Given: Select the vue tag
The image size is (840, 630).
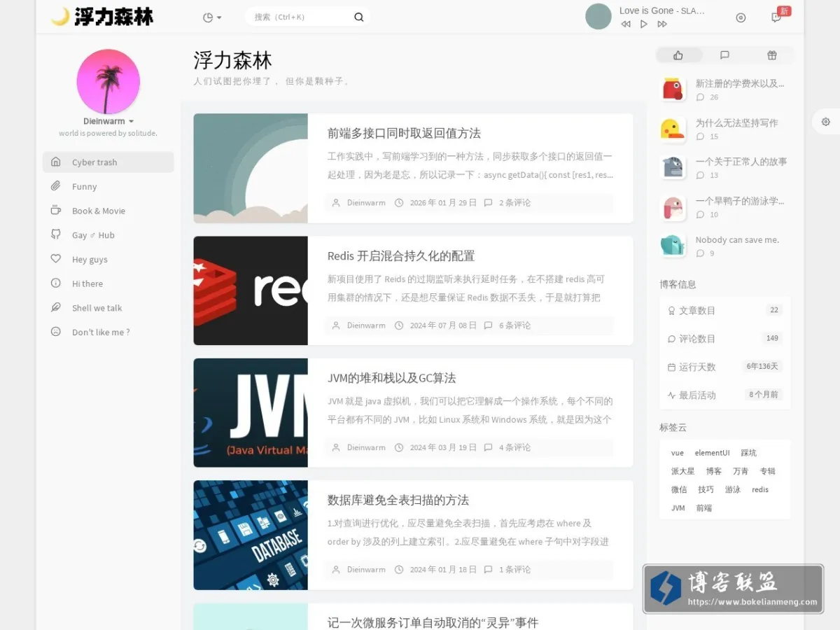Looking at the screenshot, I should (678, 453).
